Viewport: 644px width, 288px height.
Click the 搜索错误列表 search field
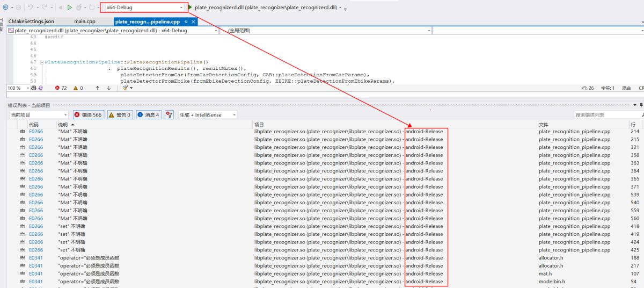click(x=608, y=114)
